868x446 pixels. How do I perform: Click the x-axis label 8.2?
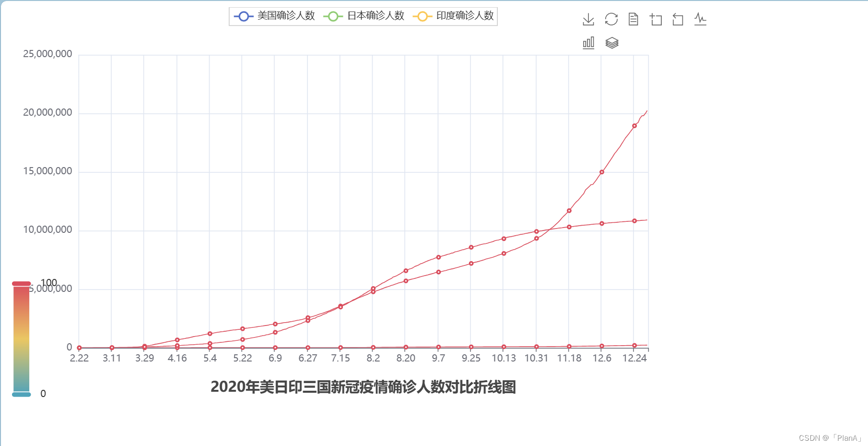tap(373, 358)
